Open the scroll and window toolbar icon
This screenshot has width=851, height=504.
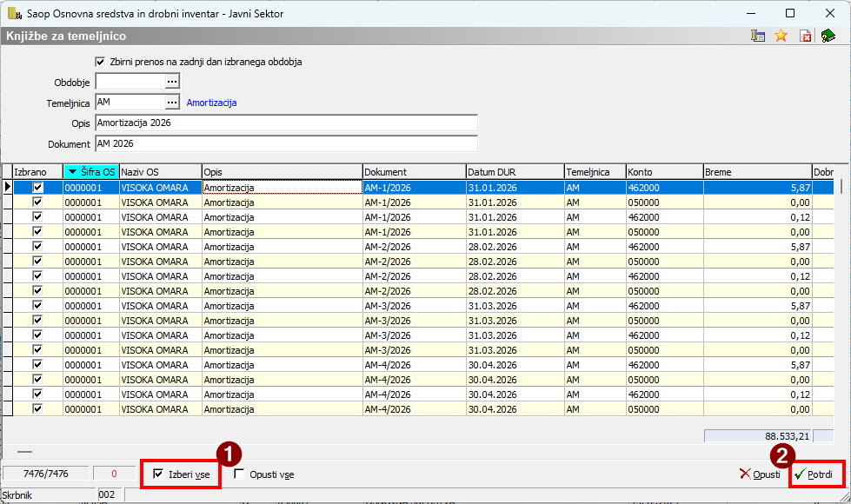point(758,36)
